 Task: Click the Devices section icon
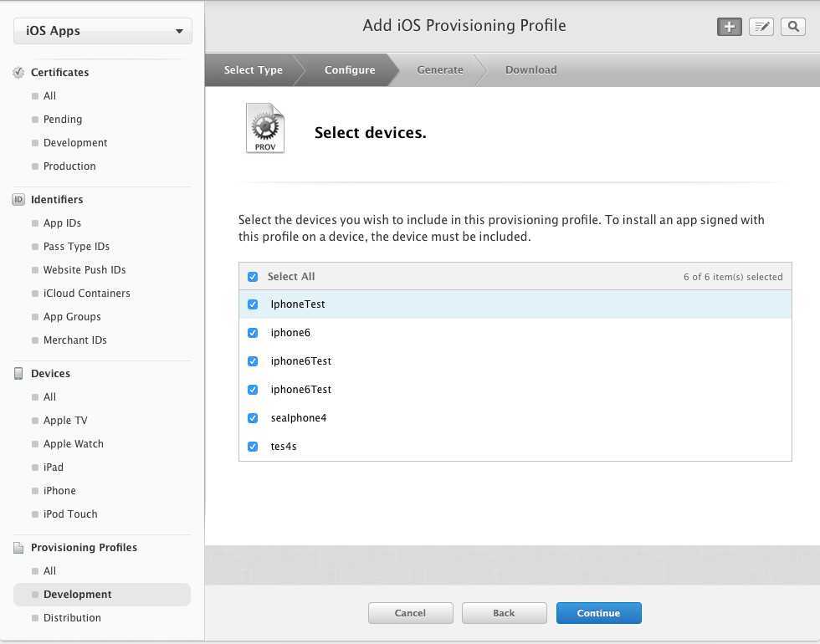click(x=18, y=374)
